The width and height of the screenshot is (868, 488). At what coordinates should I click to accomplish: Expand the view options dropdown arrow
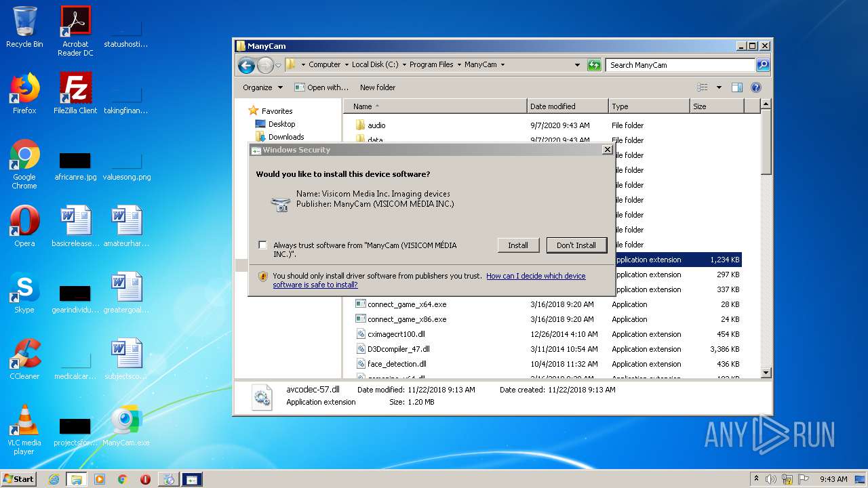719,87
